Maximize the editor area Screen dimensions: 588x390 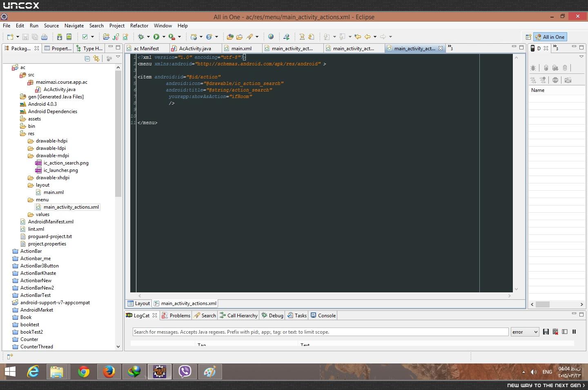click(521, 47)
